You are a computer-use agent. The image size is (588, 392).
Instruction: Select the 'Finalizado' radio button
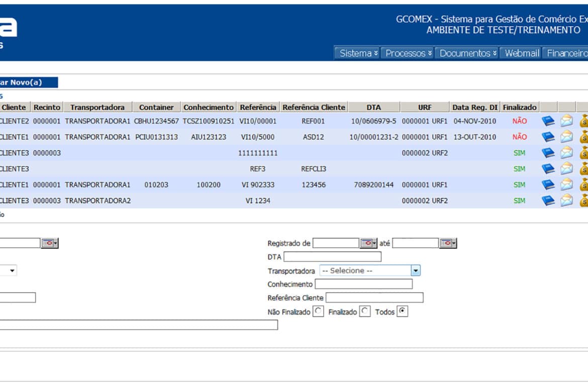pos(364,312)
